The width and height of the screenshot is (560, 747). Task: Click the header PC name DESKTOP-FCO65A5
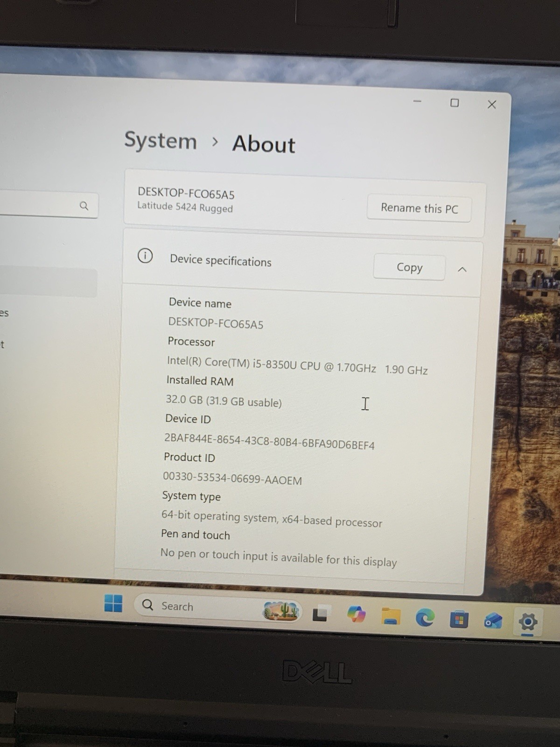(186, 193)
